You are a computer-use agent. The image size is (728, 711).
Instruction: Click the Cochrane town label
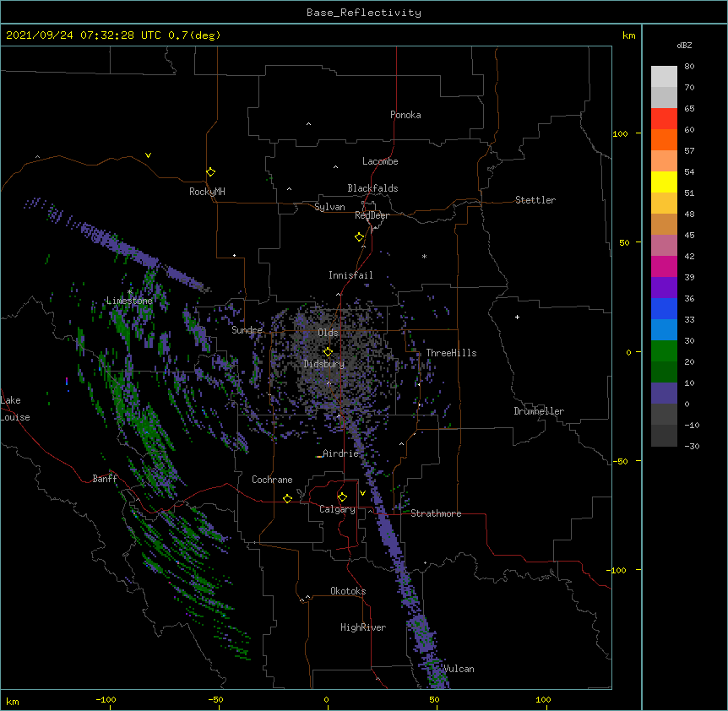[x=272, y=480]
